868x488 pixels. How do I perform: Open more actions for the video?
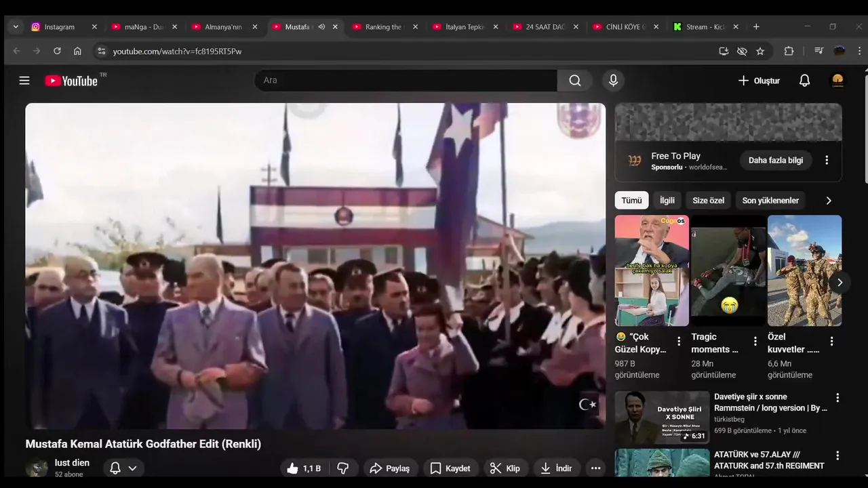pos(595,468)
